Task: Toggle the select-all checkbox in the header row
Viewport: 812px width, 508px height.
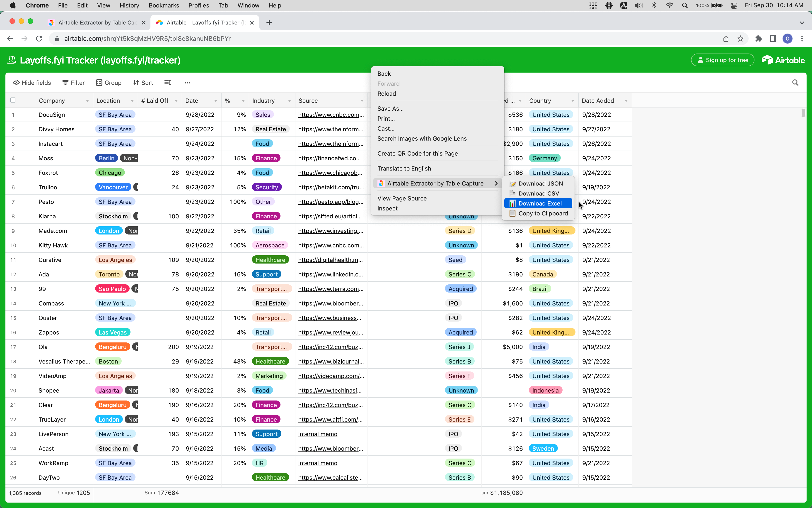Action: click(x=13, y=100)
